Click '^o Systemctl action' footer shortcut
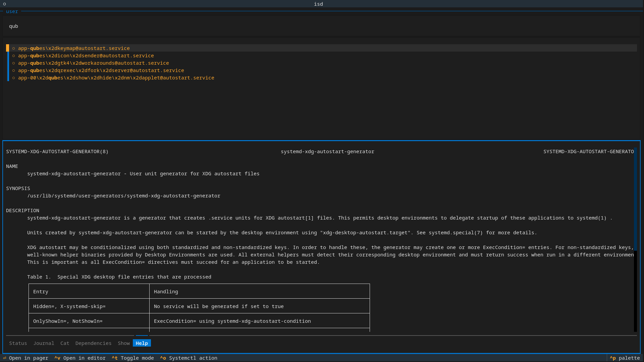The image size is (644, 362). tap(189, 358)
